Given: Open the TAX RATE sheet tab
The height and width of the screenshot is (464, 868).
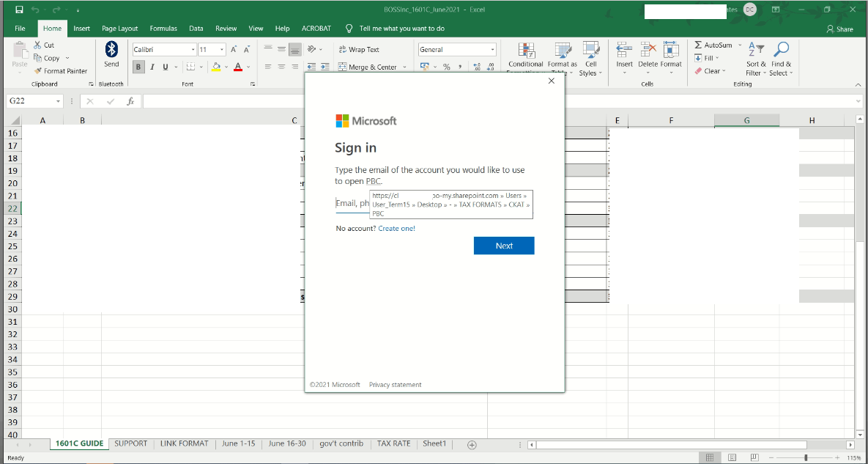Looking at the screenshot, I should point(393,443).
